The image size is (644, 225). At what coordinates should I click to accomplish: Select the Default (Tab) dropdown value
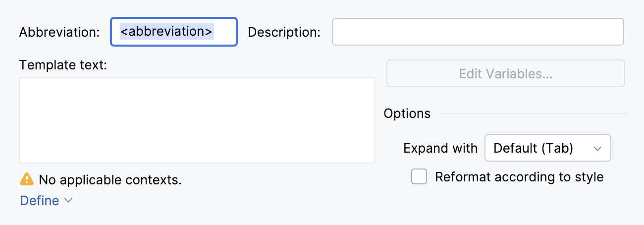[x=533, y=148]
